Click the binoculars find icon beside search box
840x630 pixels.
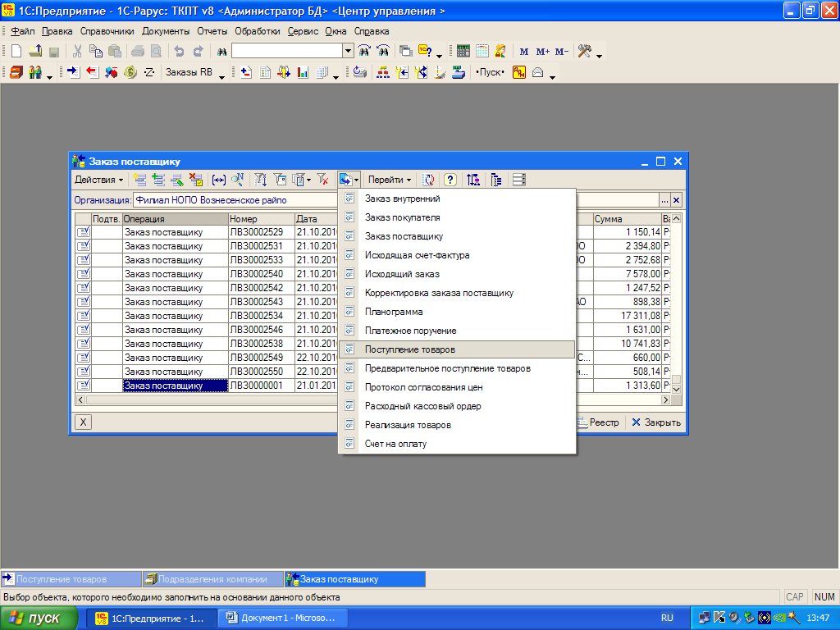point(221,52)
